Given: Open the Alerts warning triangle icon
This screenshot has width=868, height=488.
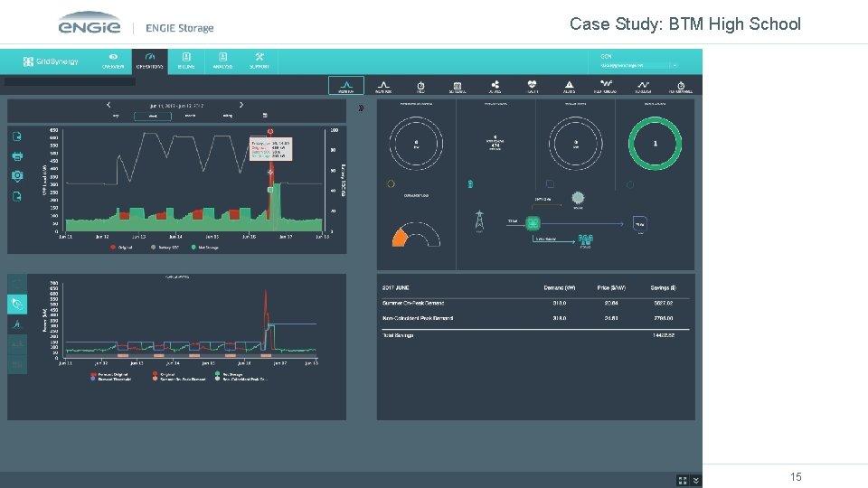Looking at the screenshot, I should pyautogui.click(x=569, y=86).
